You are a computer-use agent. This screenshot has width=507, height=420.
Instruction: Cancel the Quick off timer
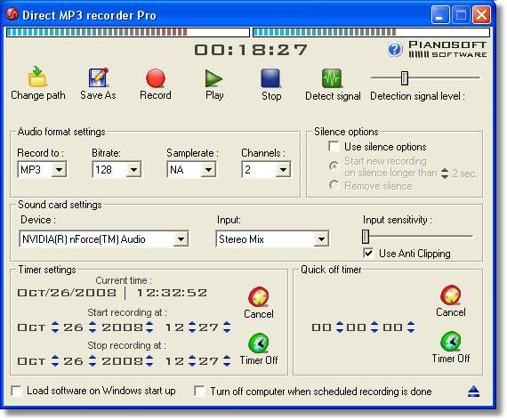[x=451, y=295]
